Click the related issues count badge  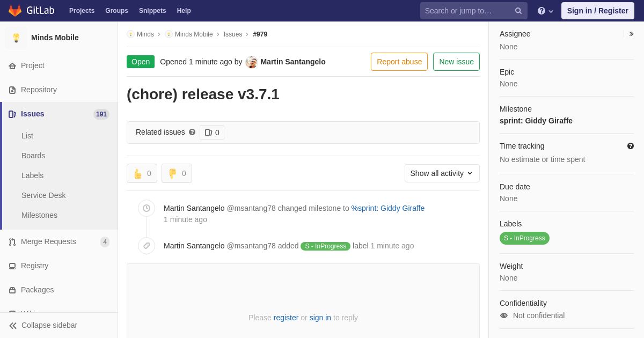[212, 133]
